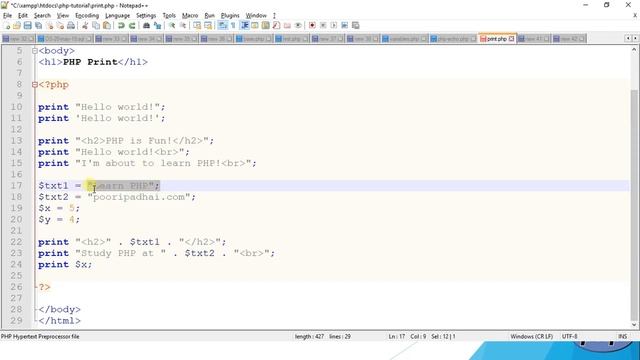Click the macro Playback icon
Screen dimensions: 640x360
point(334,25)
